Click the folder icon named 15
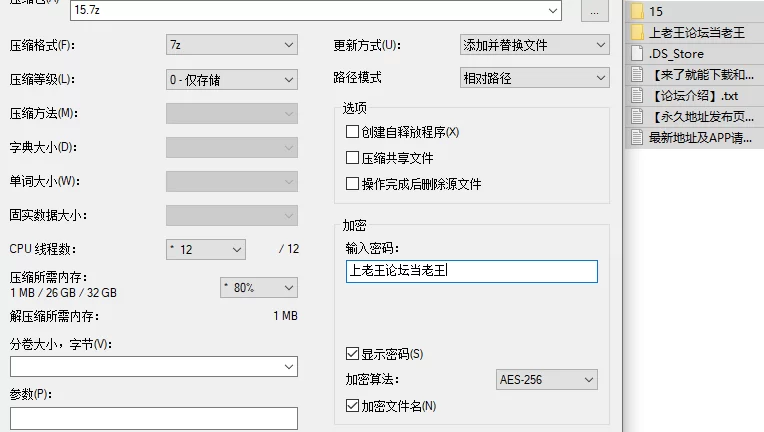 637,12
